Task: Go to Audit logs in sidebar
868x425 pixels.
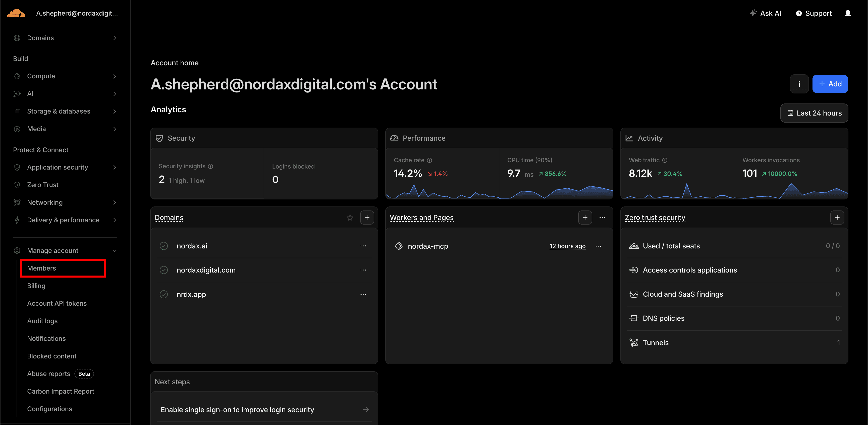Action: [42, 321]
